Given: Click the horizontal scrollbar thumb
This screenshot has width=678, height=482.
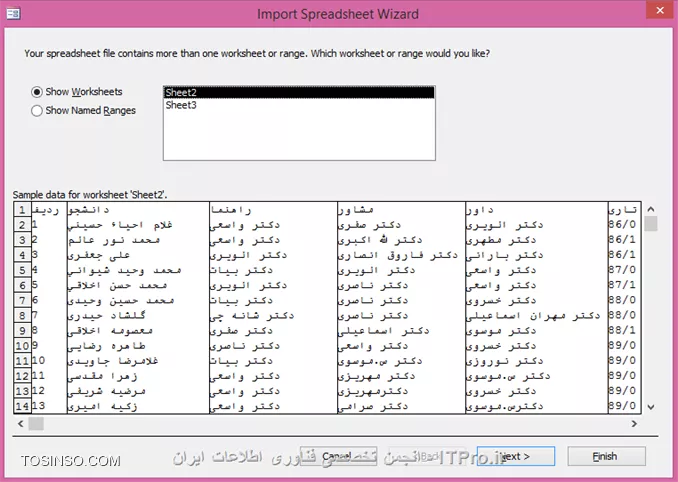Looking at the screenshot, I should click(x=36, y=424).
